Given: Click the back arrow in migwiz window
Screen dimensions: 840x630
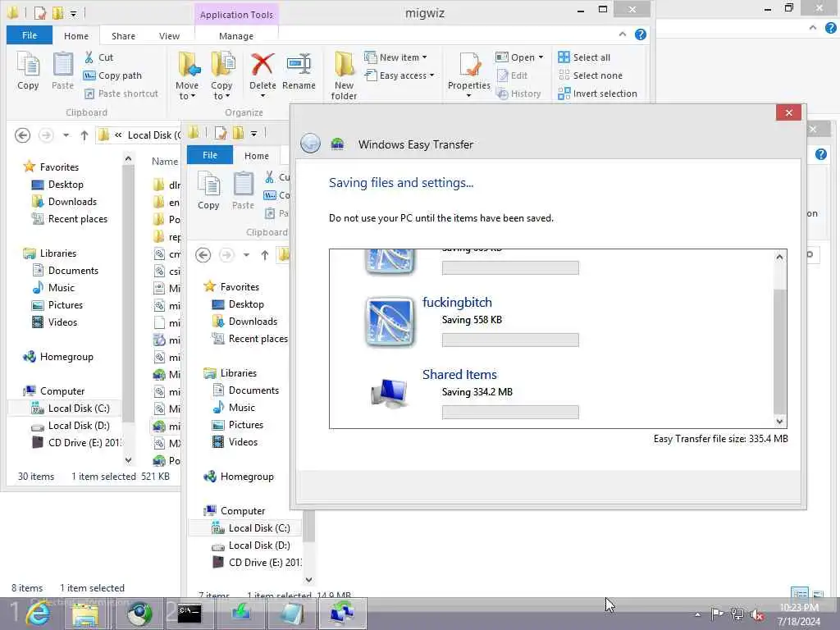Looking at the screenshot, I should (x=22, y=135).
